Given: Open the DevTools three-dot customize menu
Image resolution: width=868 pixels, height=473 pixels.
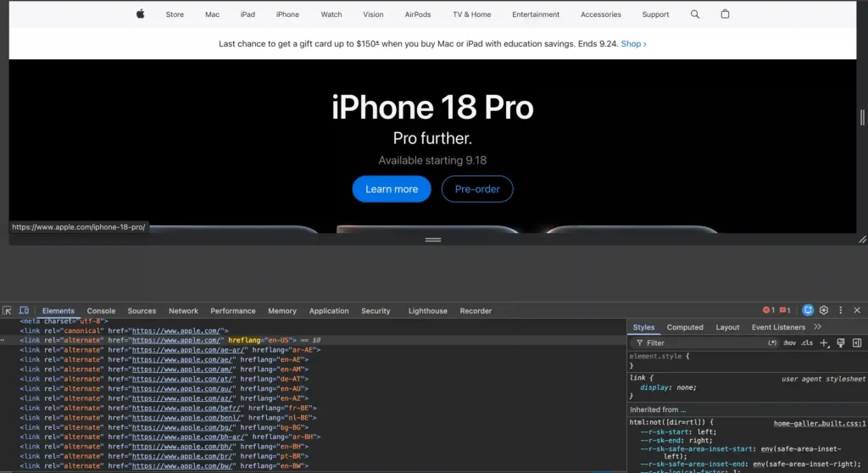Looking at the screenshot, I should [840, 310].
